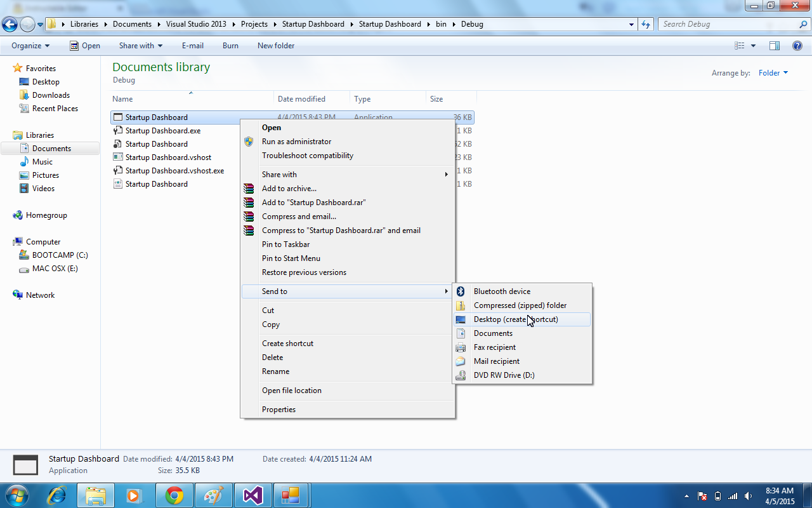Open the Recent Pages arrow beside Forward
Screen dimensions: 812x508
[41, 25]
